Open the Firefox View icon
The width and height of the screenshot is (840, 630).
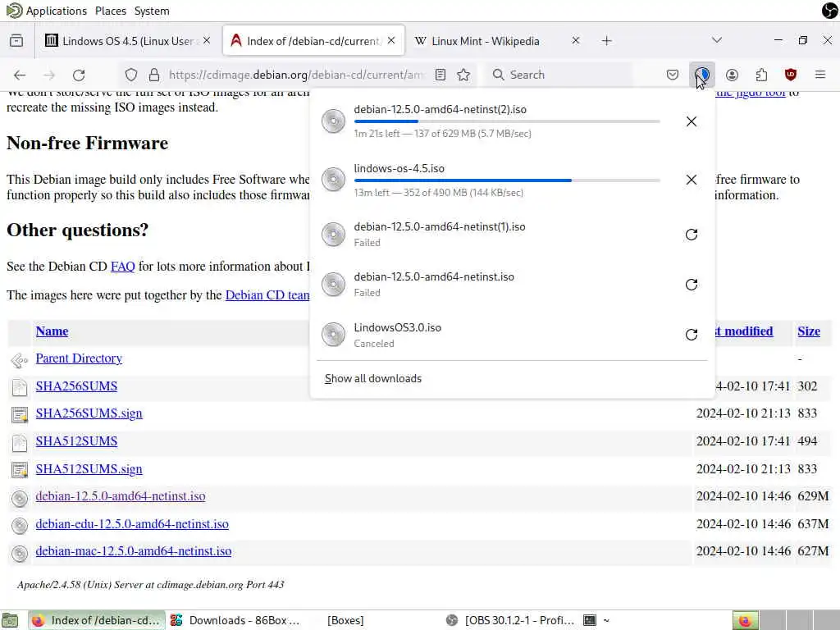pyautogui.click(x=16, y=41)
